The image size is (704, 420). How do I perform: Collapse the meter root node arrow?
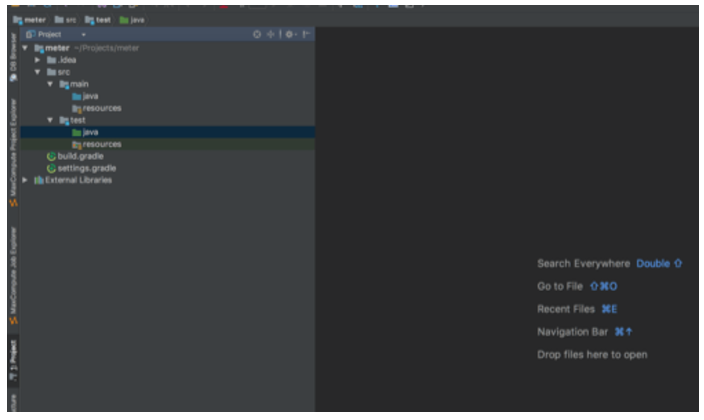(25, 48)
